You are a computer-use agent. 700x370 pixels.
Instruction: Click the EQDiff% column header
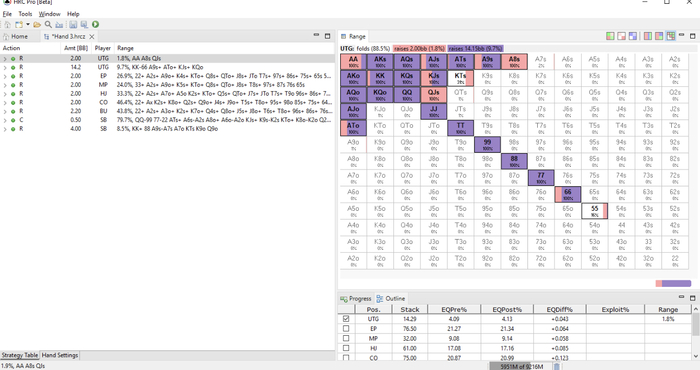(x=559, y=309)
